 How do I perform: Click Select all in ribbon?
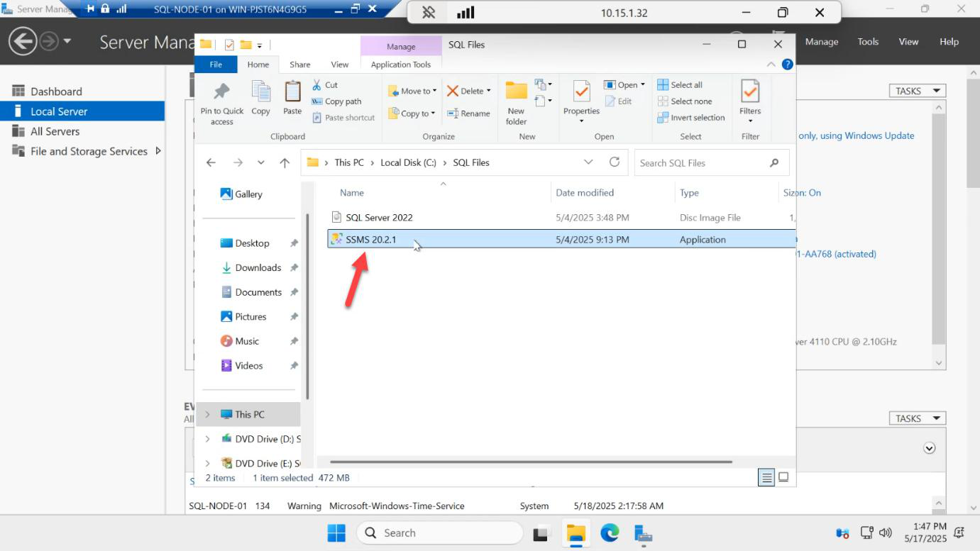click(x=680, y=85)
